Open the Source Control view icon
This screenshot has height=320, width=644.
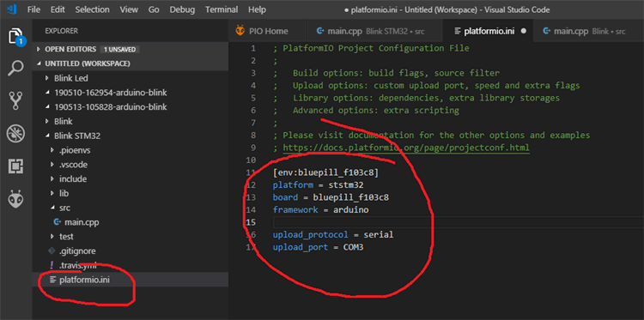coord(16,101)
